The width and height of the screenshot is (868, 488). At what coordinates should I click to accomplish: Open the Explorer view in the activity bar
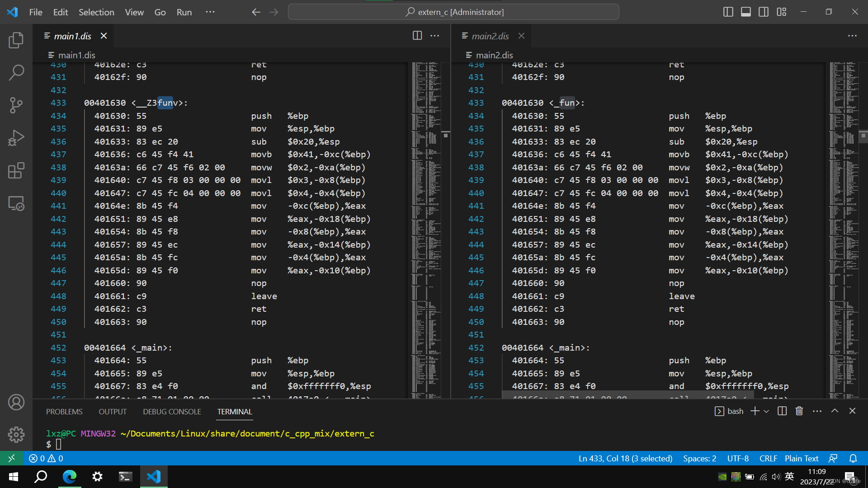(16, 40)
